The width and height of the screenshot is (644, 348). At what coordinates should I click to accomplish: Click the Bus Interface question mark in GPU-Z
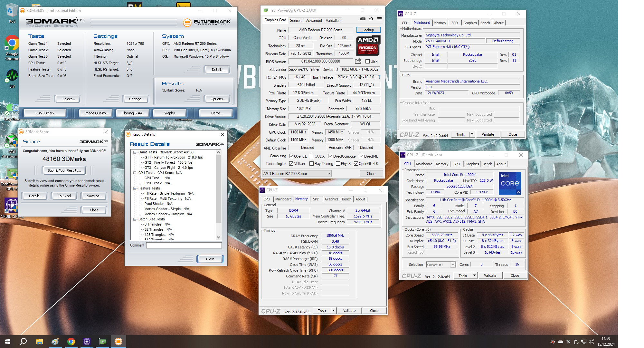coord(379,77)
